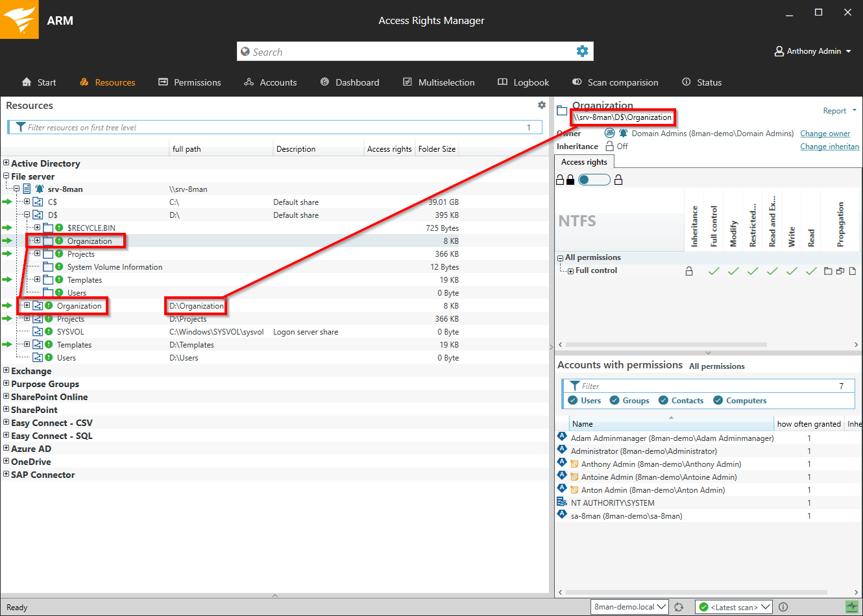The image size is (863, 616).
Task: Click the Adam Adminmanager user icon
Action: tap(562, 436)
